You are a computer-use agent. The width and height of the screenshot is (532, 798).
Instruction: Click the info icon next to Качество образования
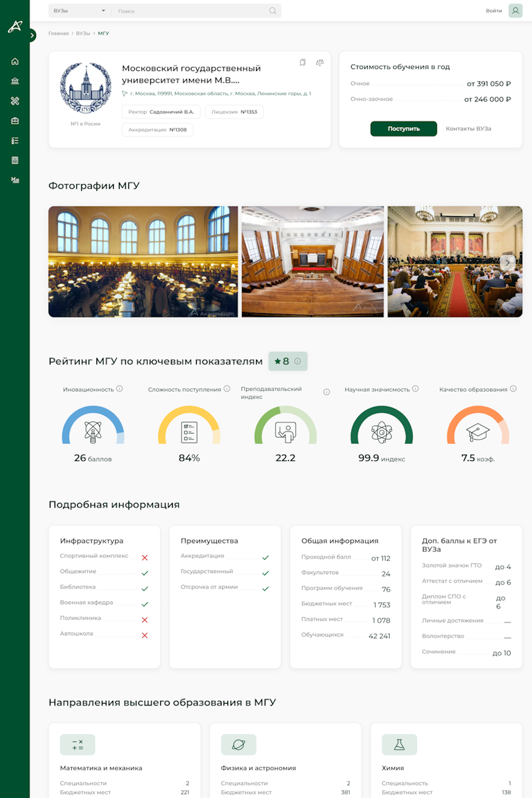tap(513, 388)
